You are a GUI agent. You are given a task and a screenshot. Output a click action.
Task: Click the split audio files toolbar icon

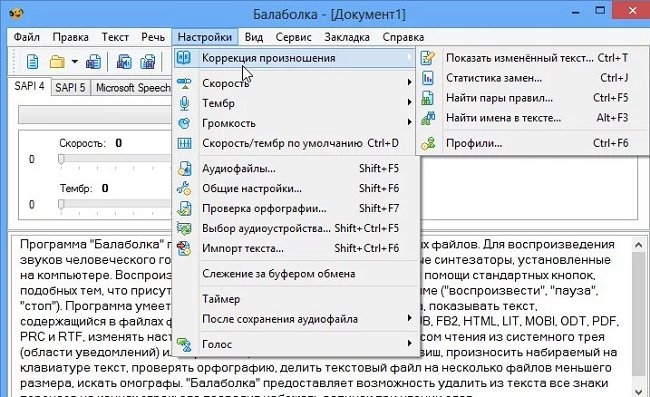point(148,62)
